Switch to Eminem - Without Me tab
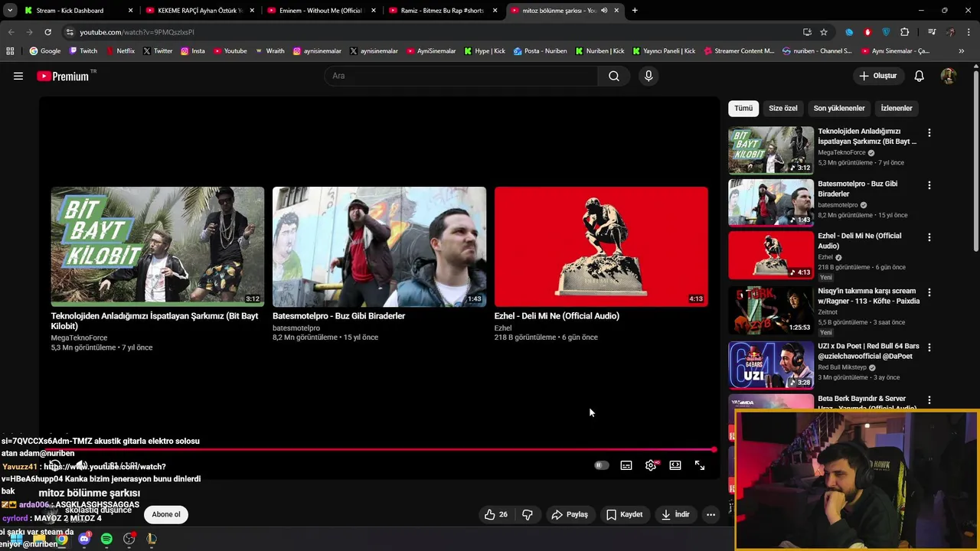 [320, 11]
